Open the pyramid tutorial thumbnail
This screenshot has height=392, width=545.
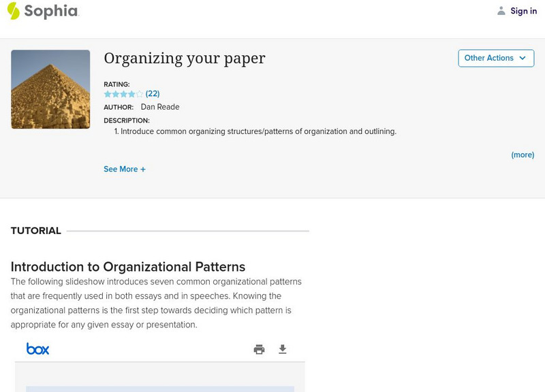tap(50, 89)
